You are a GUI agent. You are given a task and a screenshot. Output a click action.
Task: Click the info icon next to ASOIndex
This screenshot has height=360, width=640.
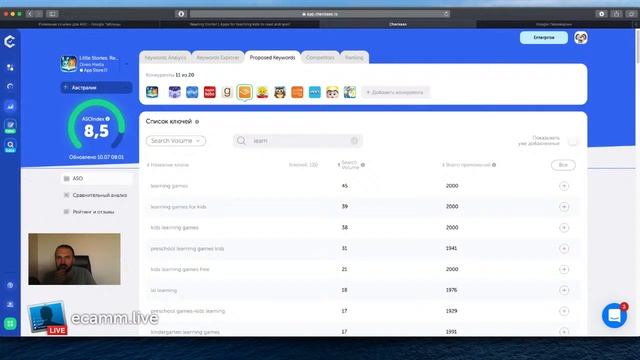(x=108, y=119)
